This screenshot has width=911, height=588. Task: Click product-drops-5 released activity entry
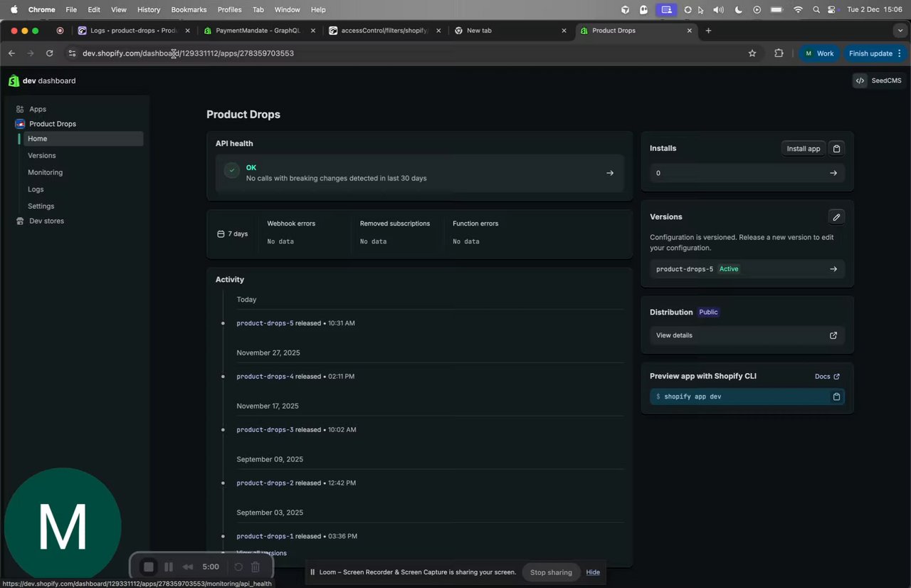tap(295, 323)
